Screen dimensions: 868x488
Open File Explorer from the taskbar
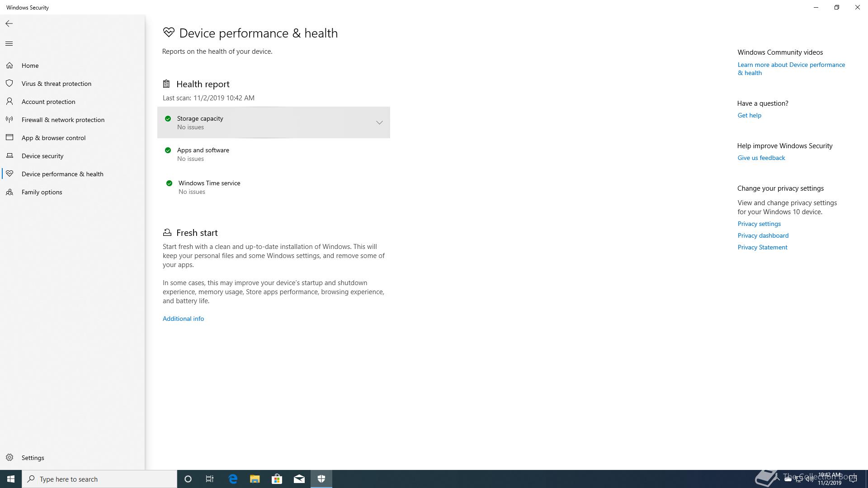click(255, 479)
